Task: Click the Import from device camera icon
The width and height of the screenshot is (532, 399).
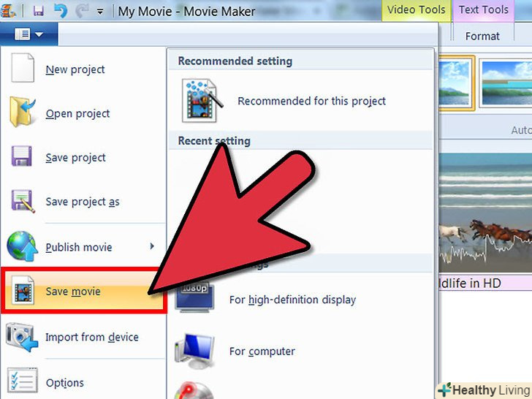Action: (21, 337)
